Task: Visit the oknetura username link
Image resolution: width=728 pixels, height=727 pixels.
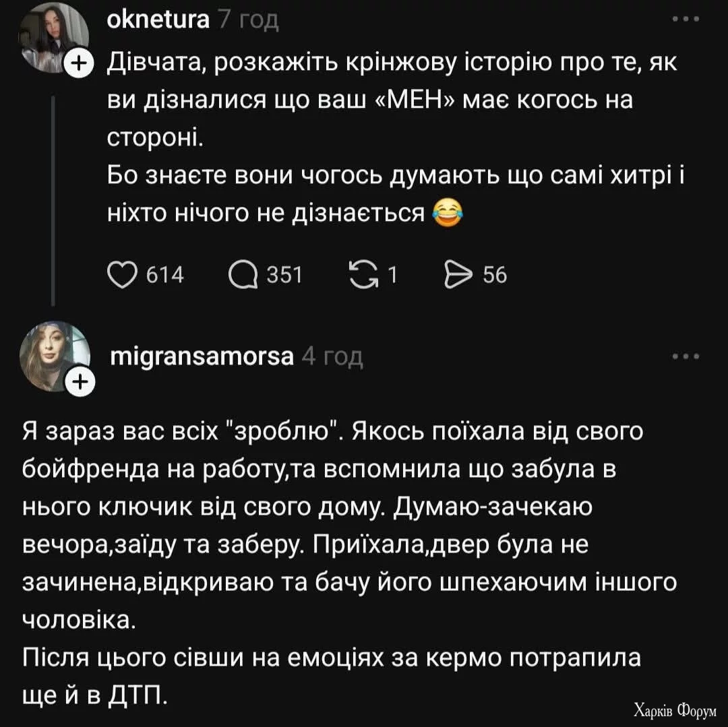Action: click(158, 20)
